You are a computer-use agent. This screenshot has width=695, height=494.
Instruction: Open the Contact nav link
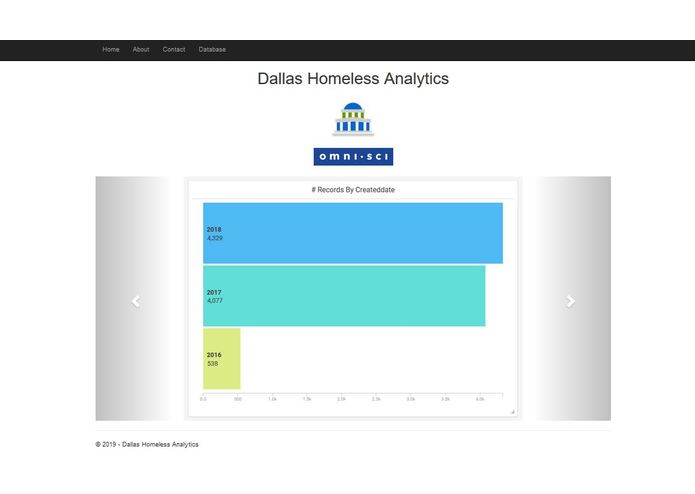(x=174, y=50)
